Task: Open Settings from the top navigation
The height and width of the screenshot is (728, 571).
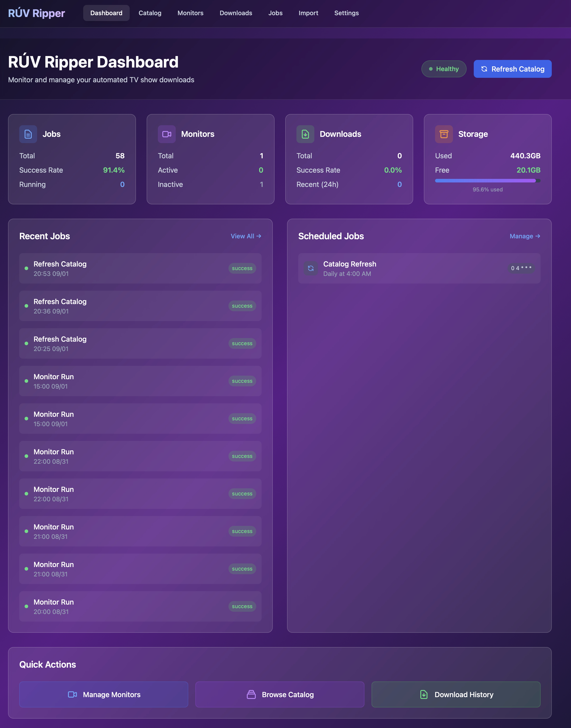Action: [x=346, y=13]
